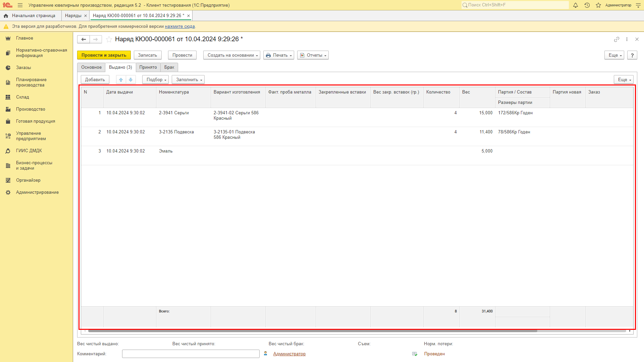Switch to Принято tab
Screen dimensions: 644x362
point(148,67)
